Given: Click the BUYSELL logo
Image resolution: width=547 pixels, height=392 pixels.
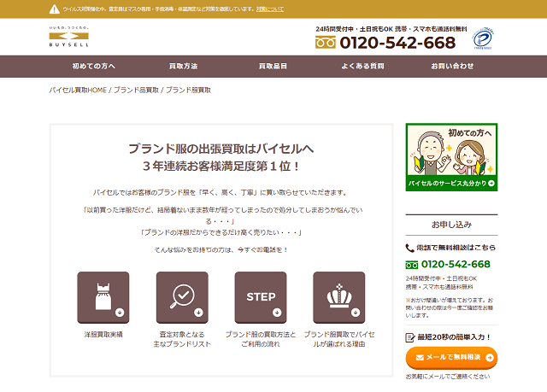Looking at the screenshot, I should (x=68, y=37).
